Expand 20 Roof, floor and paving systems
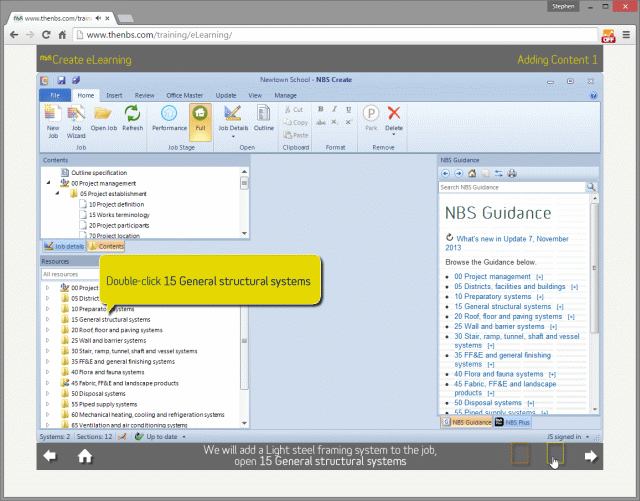The width and height of the screenshot is (640, 501). (x=48, y=330)
